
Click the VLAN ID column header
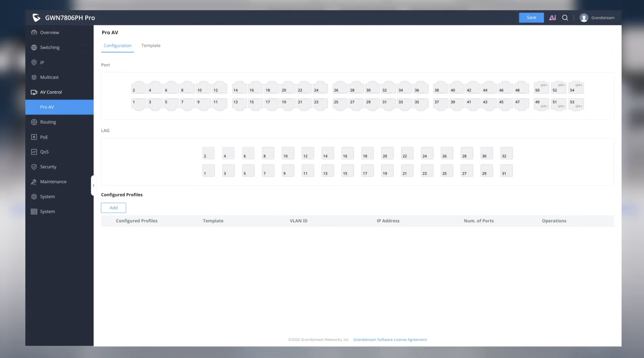pyautogui.click(x=298, y=221)
